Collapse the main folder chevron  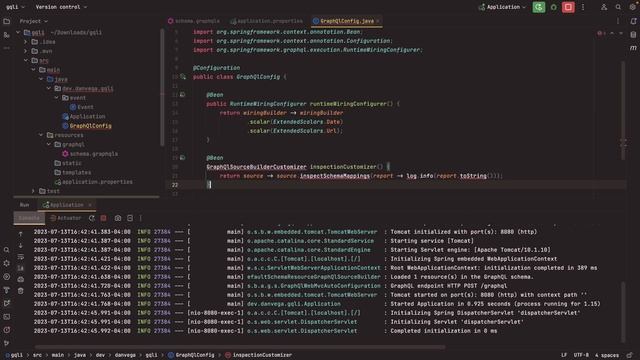(x=33, y=70)
